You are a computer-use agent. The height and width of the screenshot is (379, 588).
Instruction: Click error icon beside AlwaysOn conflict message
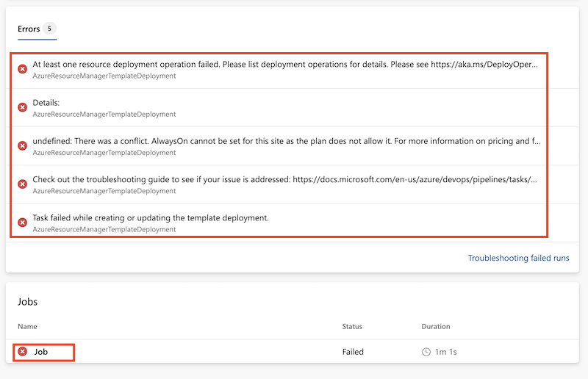tap(23, 146)
